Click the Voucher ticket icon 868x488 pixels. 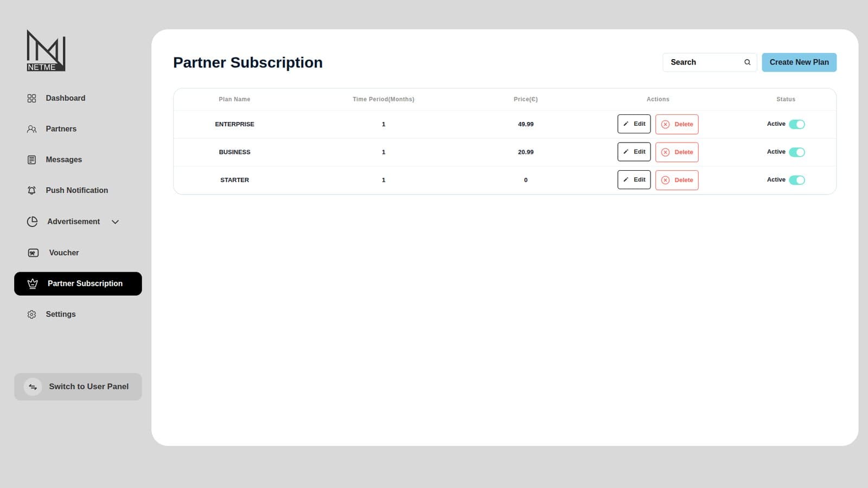33,253
